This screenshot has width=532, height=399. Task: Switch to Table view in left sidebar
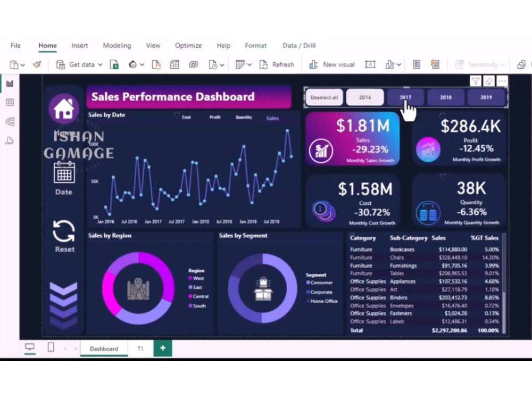point(10,103)
